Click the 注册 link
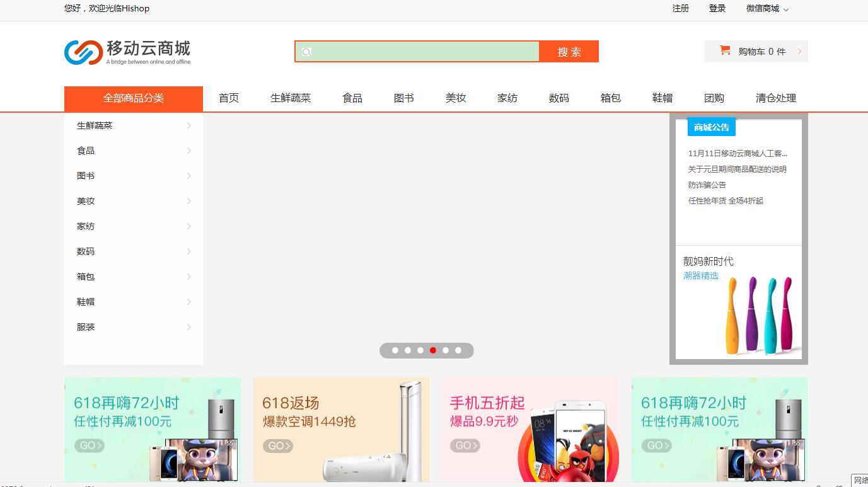 pyautogui.click(x=681, y=8)
